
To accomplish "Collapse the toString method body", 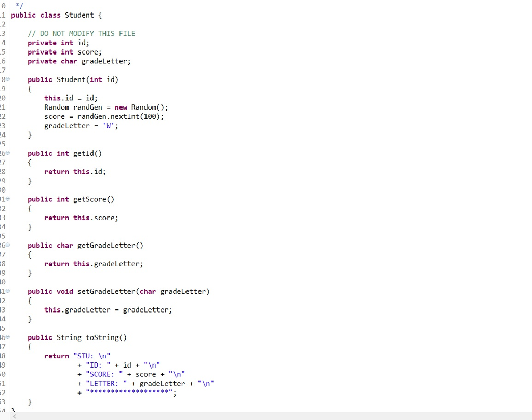I will (x=7, y=337).
